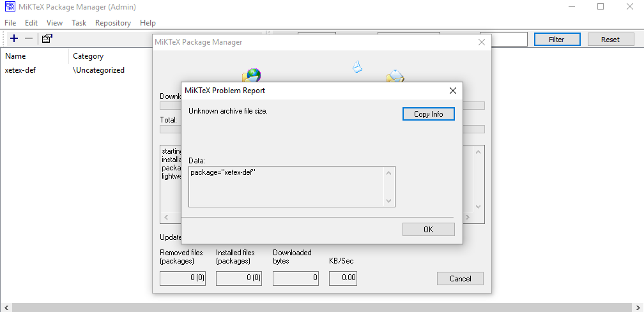644x312 pixels.
Task: Open the File menu
Action: click(10, 23)
